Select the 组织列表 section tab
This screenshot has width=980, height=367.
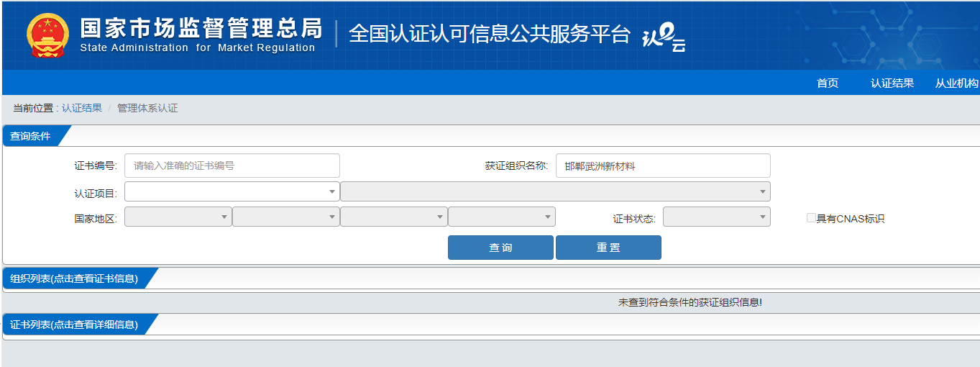[74, 278]
